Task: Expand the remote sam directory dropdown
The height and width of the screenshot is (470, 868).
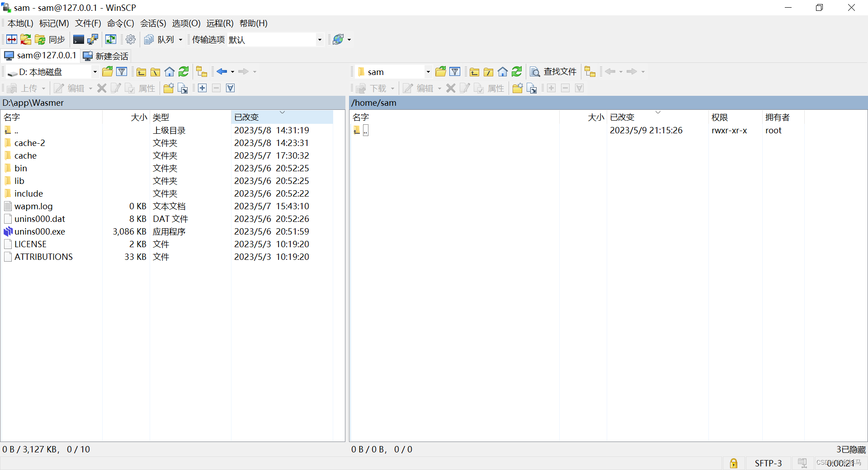Action: pos(428,72)
